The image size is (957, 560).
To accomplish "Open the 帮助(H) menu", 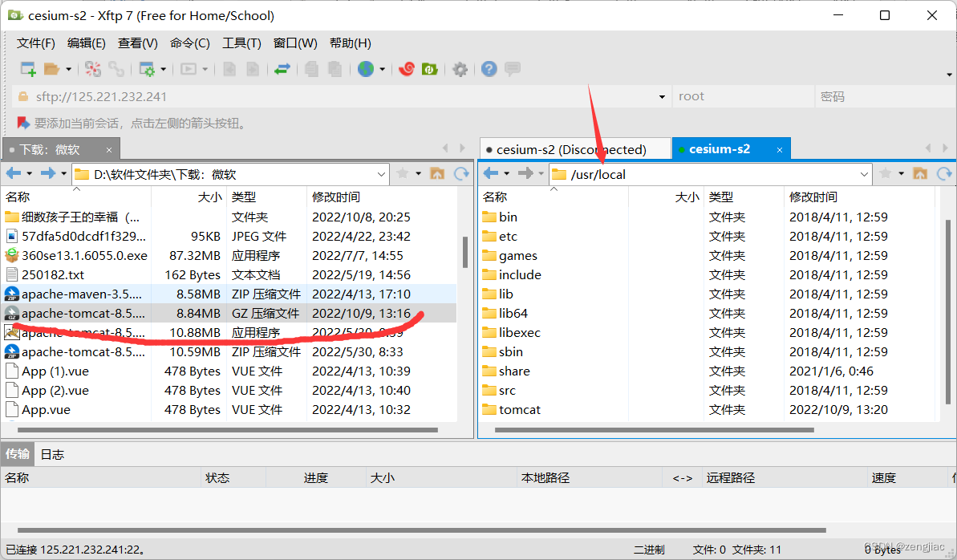I will point(351,43).
